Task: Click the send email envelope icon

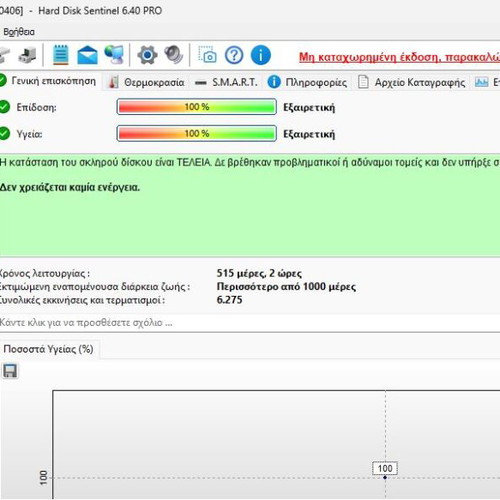Action: pyautogui.click(x=87, y=55)
